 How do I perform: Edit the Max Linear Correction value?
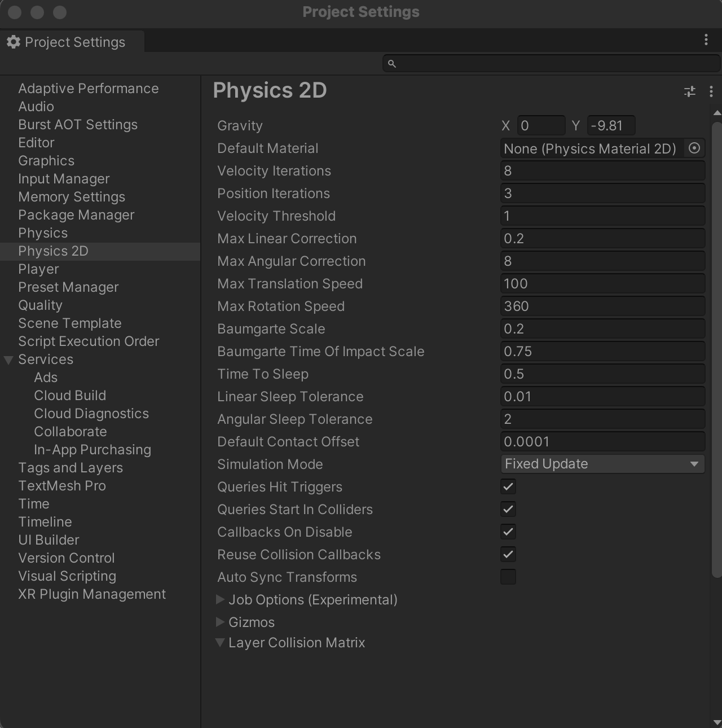602,238
